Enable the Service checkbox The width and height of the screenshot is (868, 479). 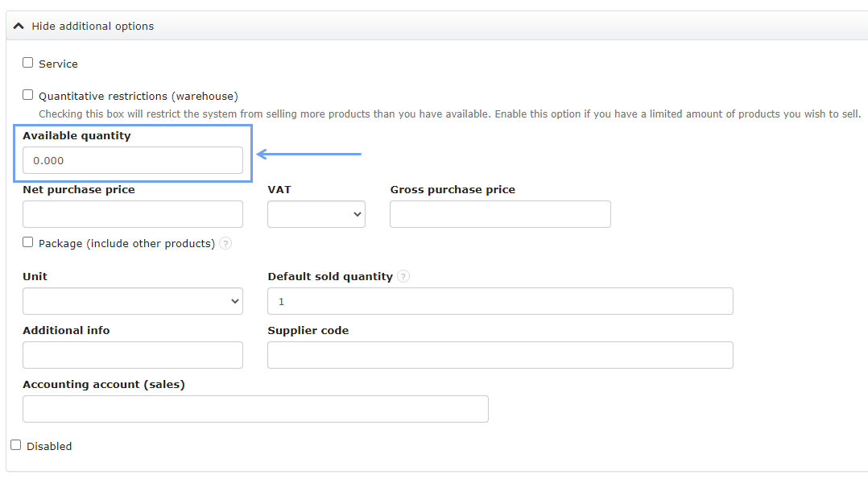[x=28, y=63]
